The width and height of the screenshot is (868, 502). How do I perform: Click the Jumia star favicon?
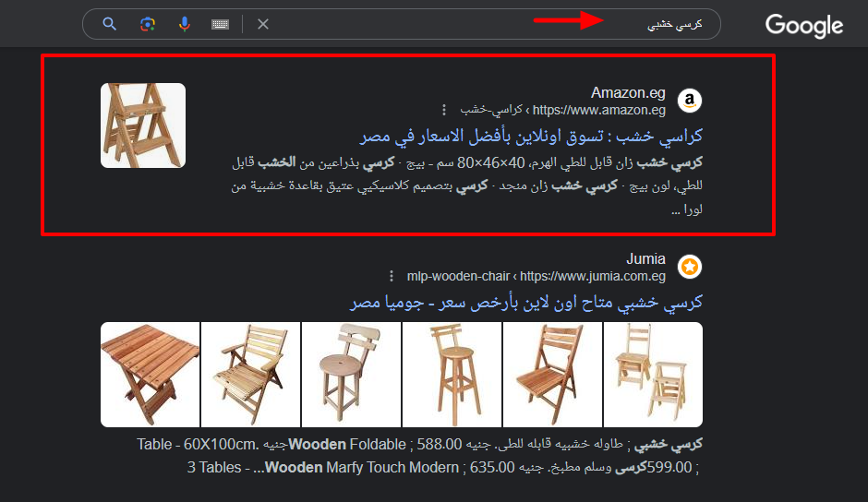(690, 267)
